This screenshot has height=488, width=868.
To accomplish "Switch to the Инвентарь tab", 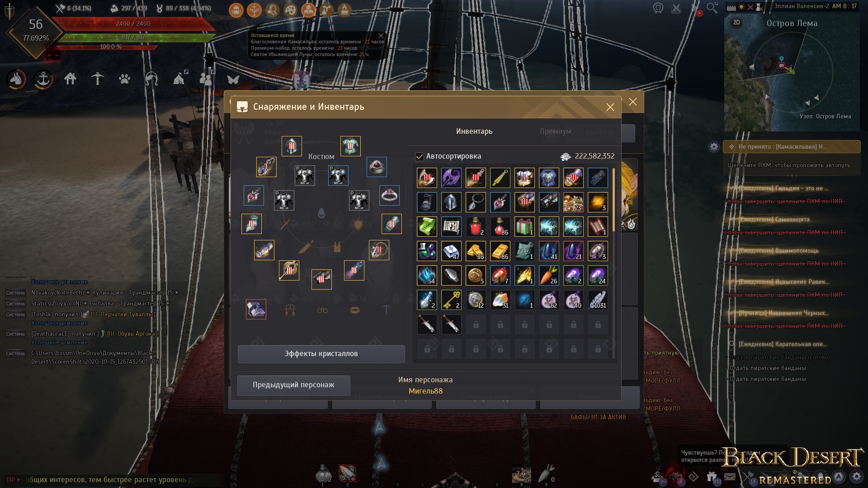I will [x=474, y=131].
